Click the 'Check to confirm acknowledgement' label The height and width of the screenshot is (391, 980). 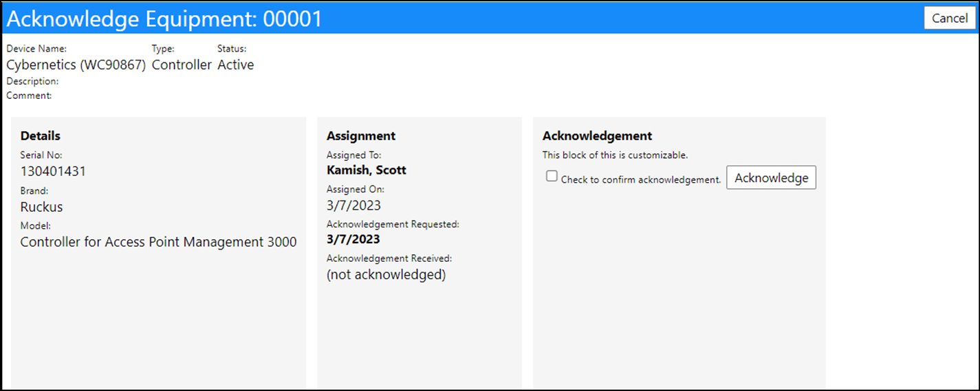pos(641,180)
